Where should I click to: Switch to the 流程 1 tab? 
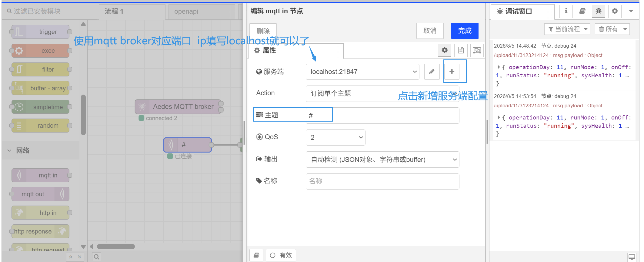point(132,12)
